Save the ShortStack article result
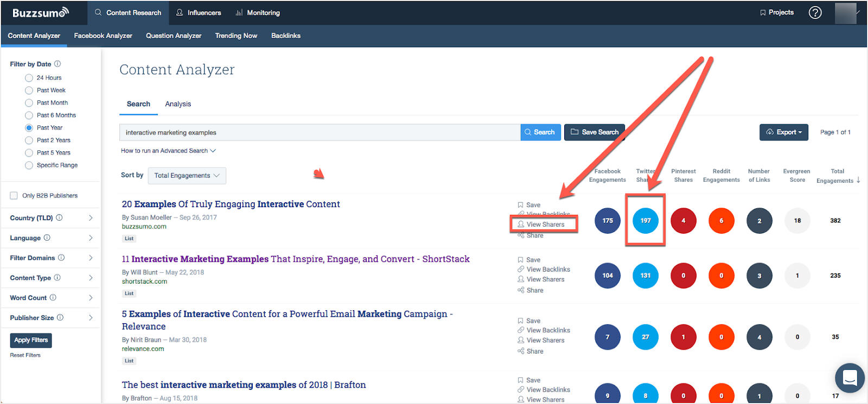868x404 pixels. (x=529, y=260)
